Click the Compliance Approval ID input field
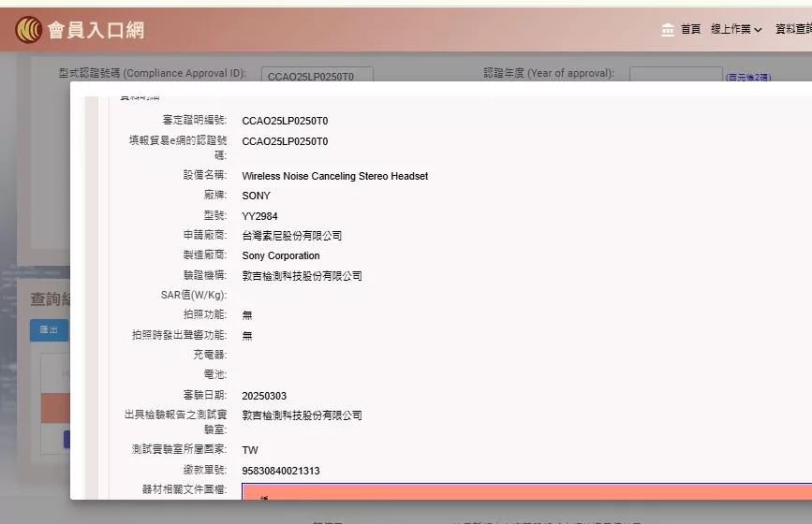This screenshot has width=812, height=524. 317,76
